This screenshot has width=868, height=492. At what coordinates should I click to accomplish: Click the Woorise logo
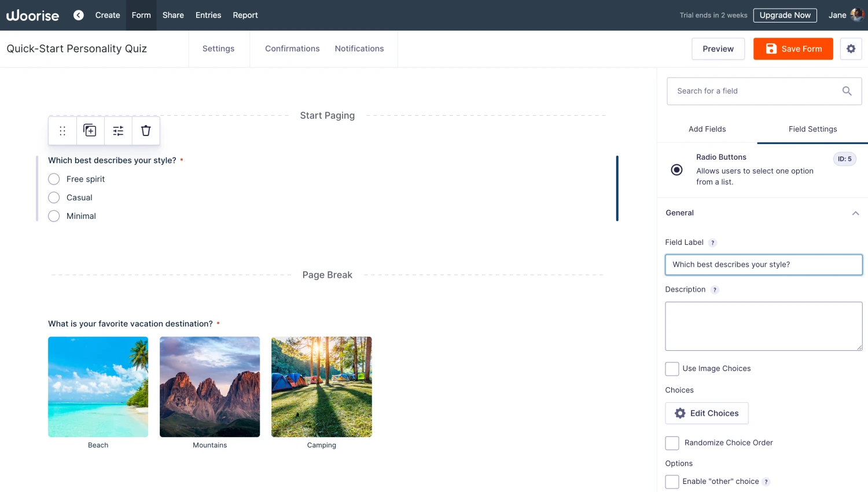point(32,15)
